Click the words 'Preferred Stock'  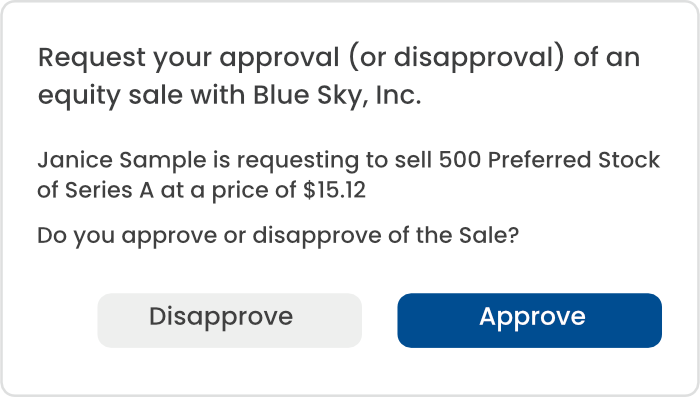coord(574,160)
